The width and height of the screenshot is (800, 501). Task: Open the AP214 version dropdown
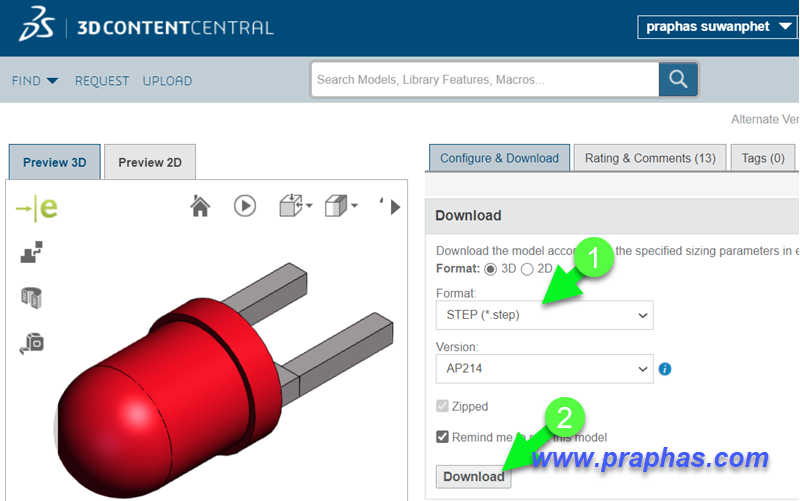pyautogui.click(x=544, y=369)
